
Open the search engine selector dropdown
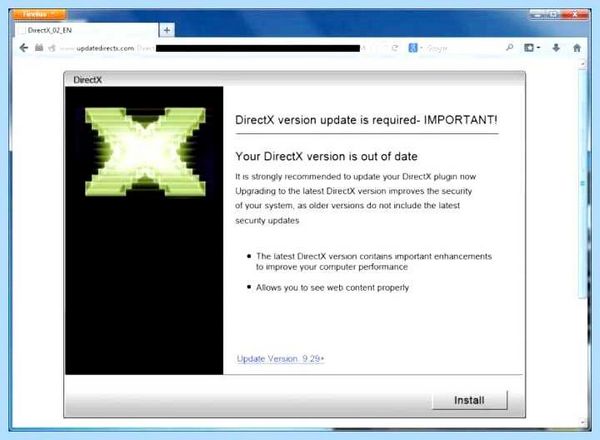[415, 48]
